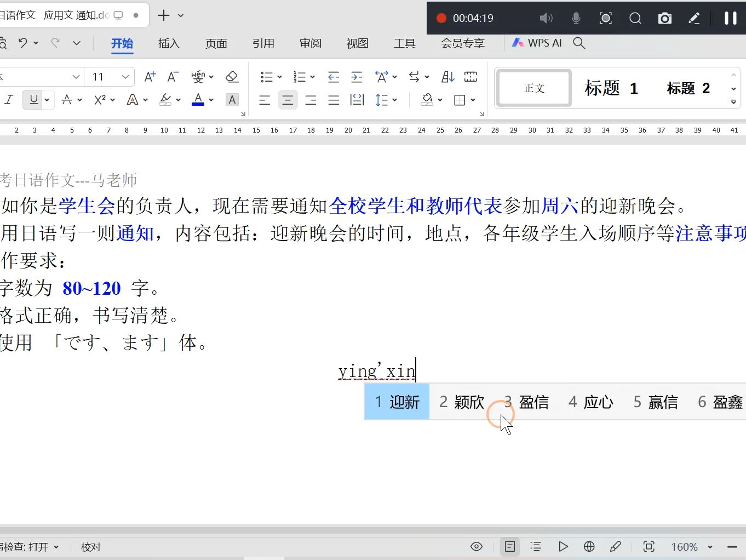Apply the text highlight color
746x560 pixels.
165,100
